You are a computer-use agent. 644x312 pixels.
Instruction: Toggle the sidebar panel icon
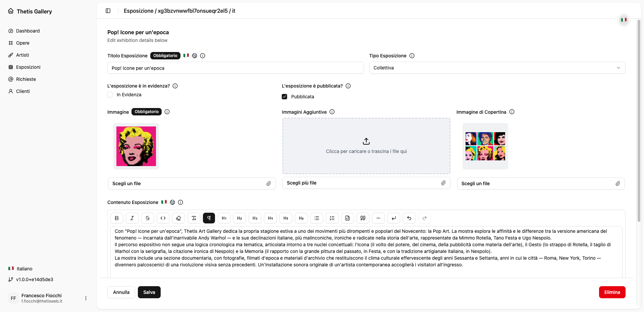coord(108,11)
